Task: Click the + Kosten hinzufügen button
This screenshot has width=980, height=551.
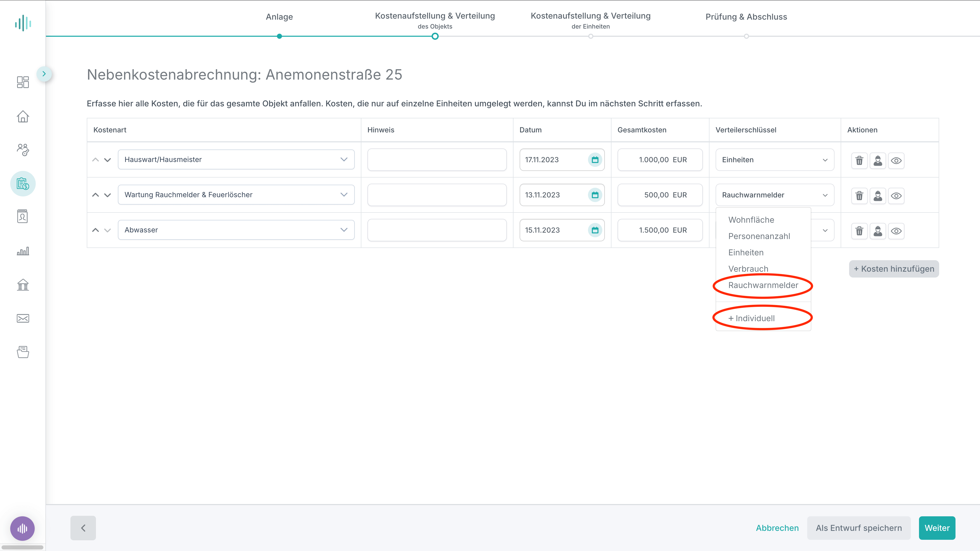Action: pos(894,269)
